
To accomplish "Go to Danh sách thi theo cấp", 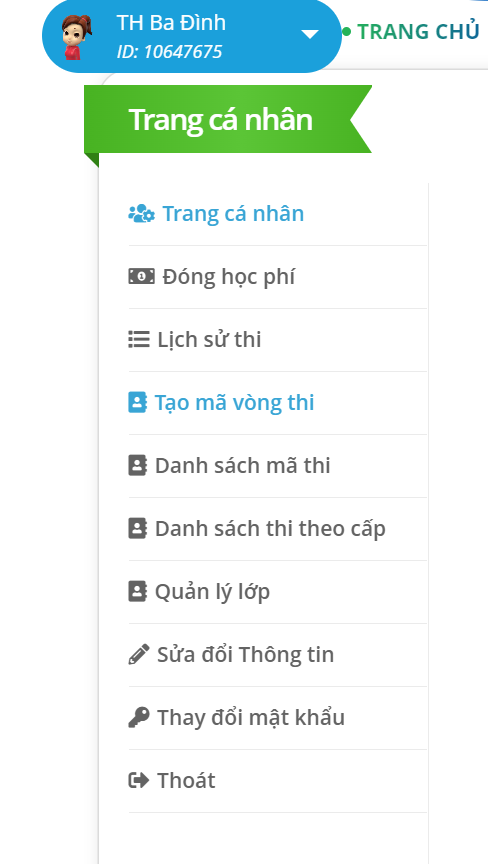I will click(270, 529).
